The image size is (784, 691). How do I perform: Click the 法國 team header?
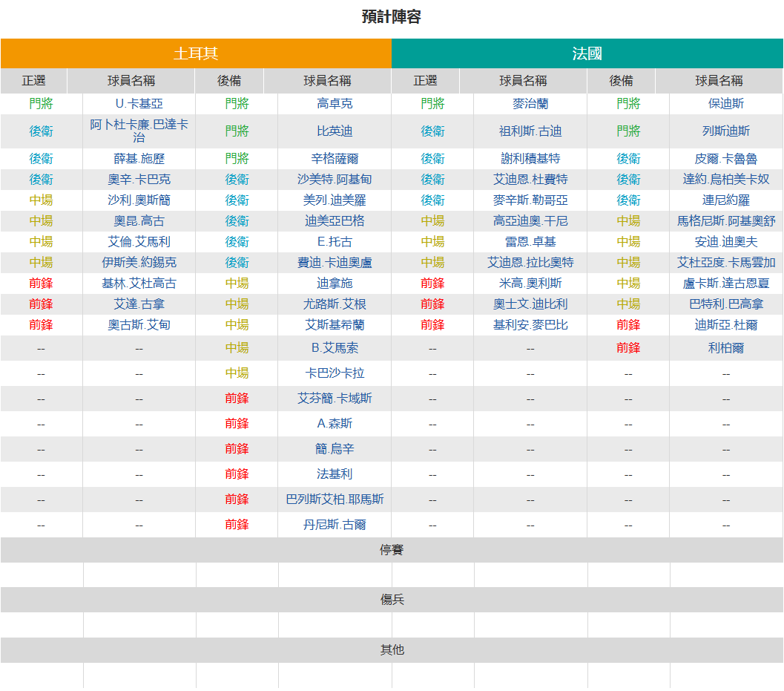coord(587,53)
